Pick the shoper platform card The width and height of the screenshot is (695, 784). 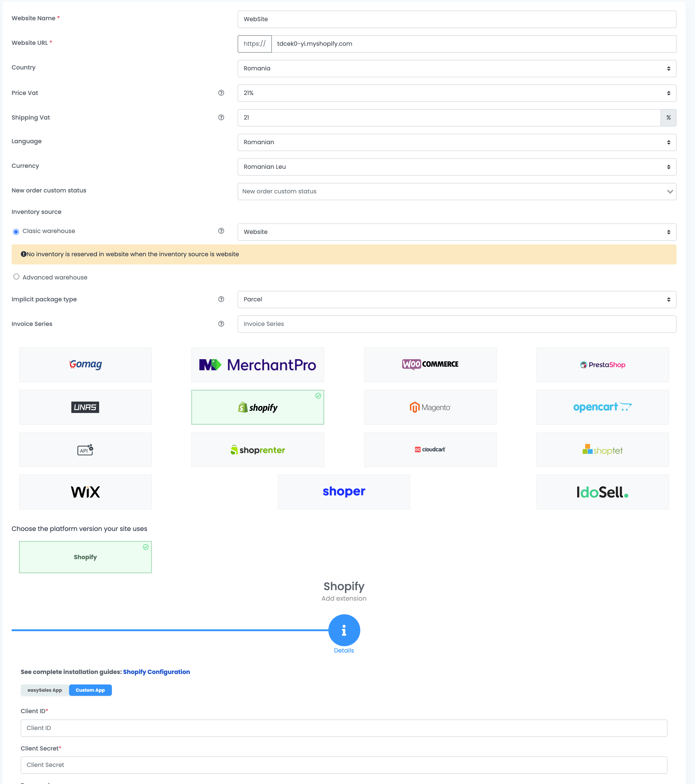coord(344,492)
